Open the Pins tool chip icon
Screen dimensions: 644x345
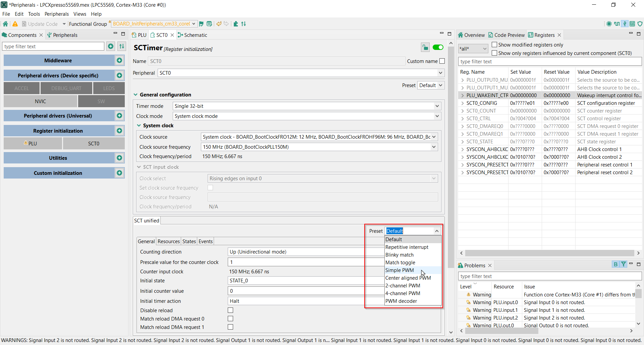click(x=609, y=24)
